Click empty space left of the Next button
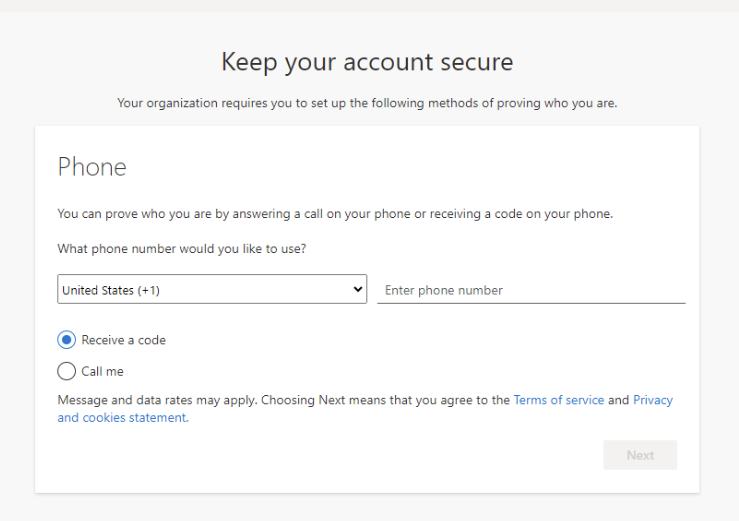Image resolution: width=739 pixels, height=521 pixels. click(400, 455)
